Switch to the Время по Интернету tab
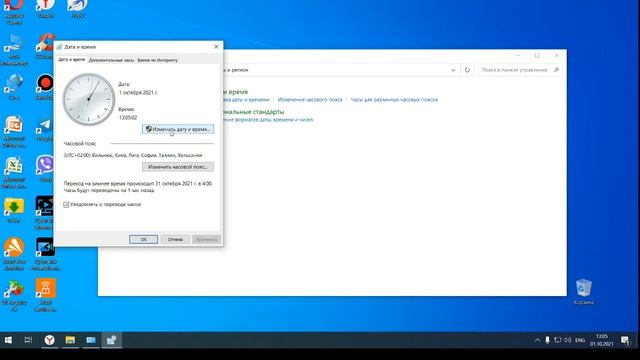640x360 pixels. click(x=158, y=60)
